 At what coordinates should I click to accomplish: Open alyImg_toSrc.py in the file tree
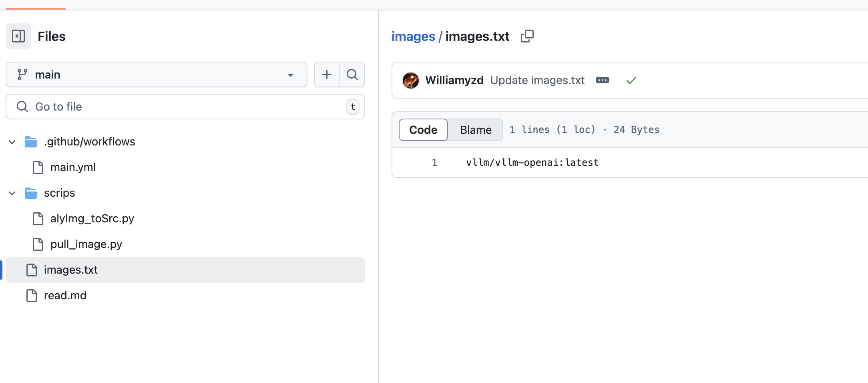pos(92,219)
